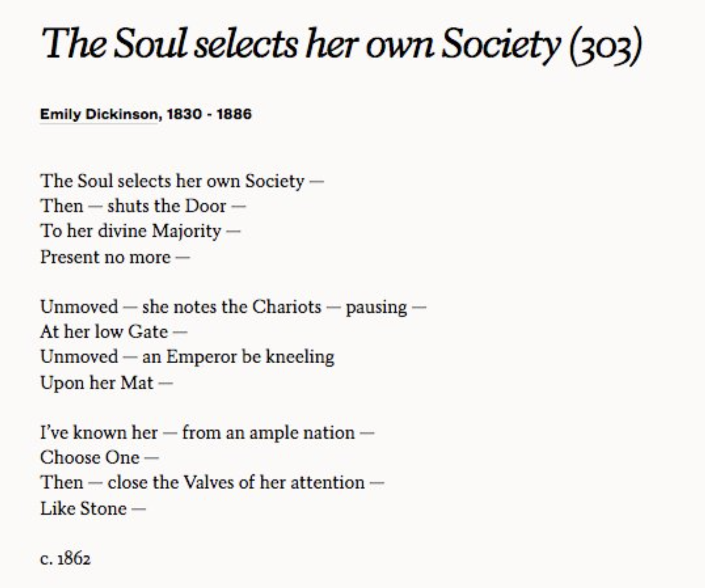The width and height of the screenshot is (705, 588).
Task: Click the word "pausing" in the second stanza
Action: [376, 308]
